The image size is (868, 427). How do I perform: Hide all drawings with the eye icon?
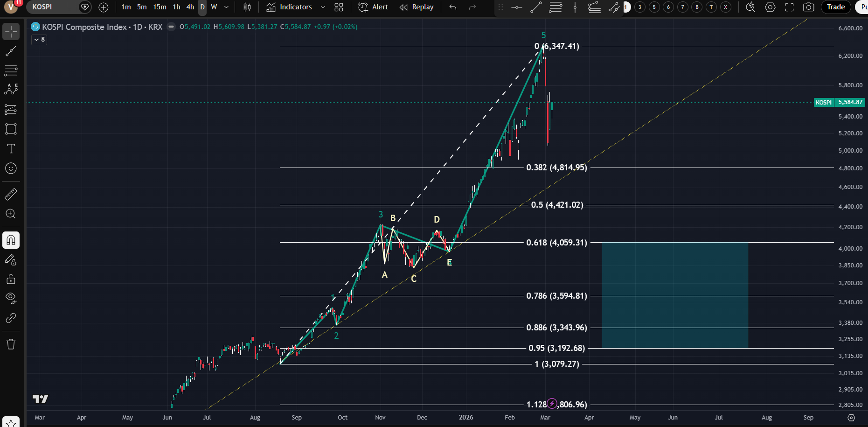point(11,298)
